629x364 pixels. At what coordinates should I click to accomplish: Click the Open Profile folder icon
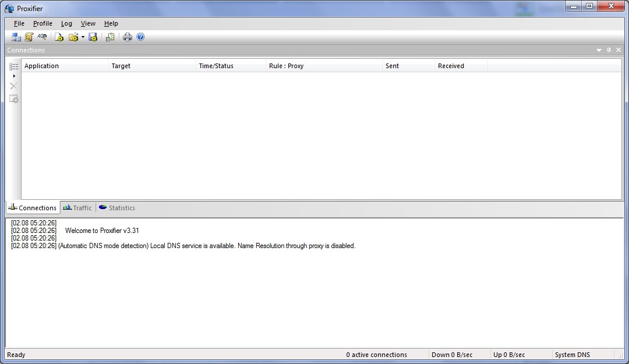73,37
